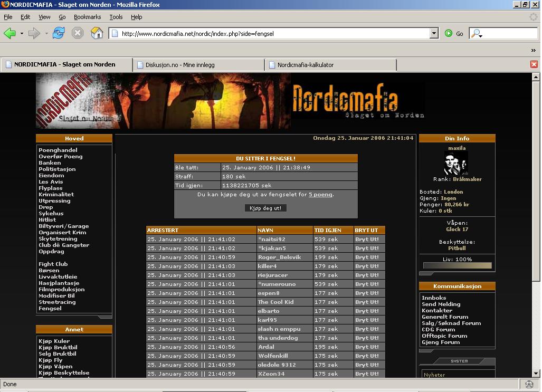This screenshot has height=392, width=542.
Task: Open the Edit menu
Action: click(x=25, y=17)
